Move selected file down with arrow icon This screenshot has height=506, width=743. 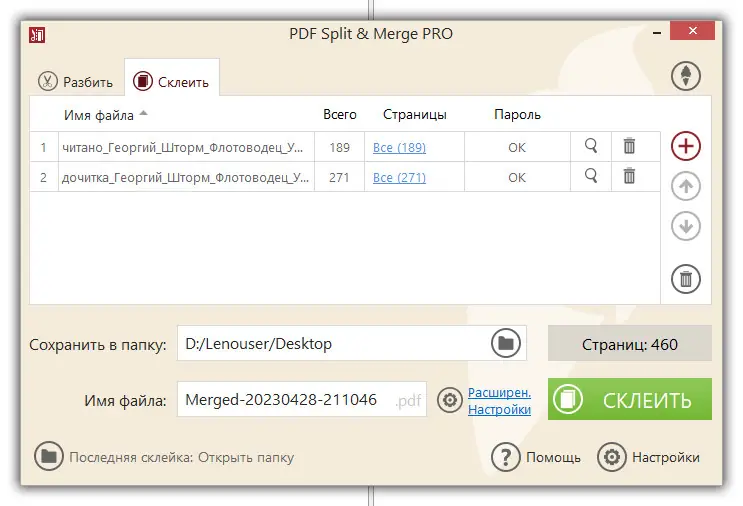[x=685, y=226]
